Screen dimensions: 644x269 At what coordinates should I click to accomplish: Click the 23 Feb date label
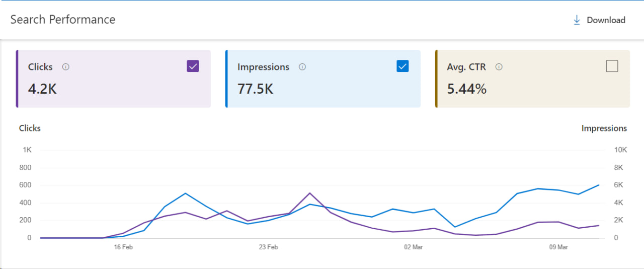click(x=268, y=247)
